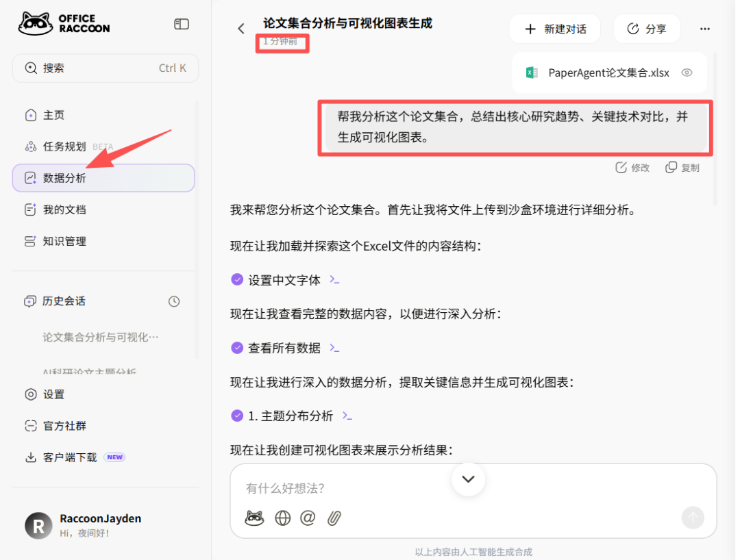This screenshot has width=740, height=560.
Task: Open 我的文档 my documents
Action: coord(103,209)
